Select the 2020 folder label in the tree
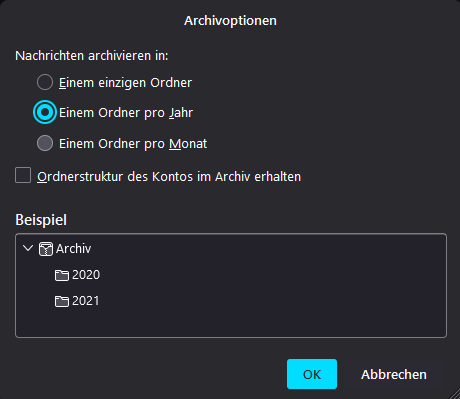460x399 pixels. point(86,275)
